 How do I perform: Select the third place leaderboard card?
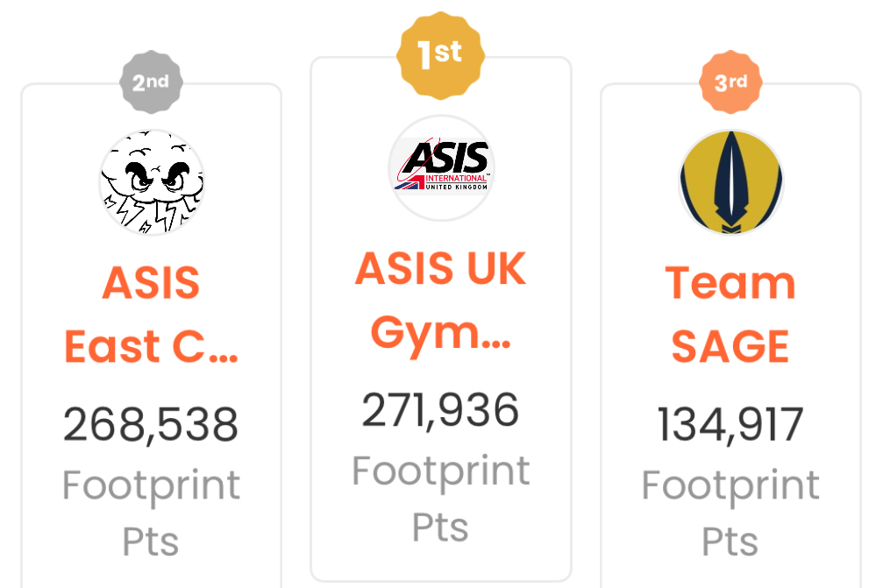click(730, 336)
